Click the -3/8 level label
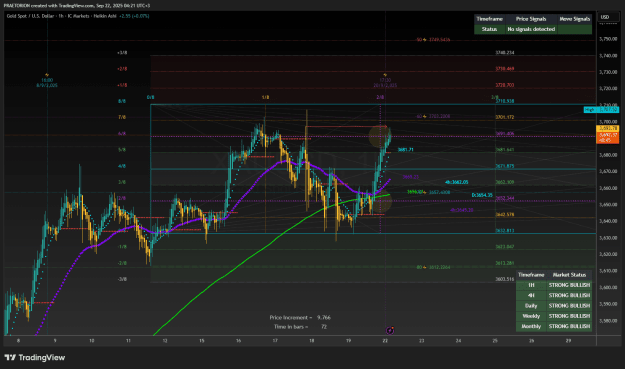The width and height of the screenshot is (625, 369). point(122,279)
